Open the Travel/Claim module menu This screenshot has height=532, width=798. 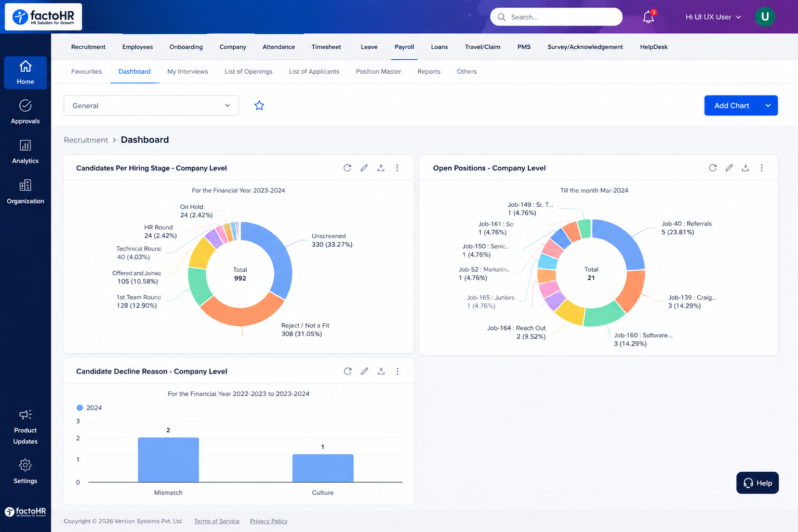483,47
